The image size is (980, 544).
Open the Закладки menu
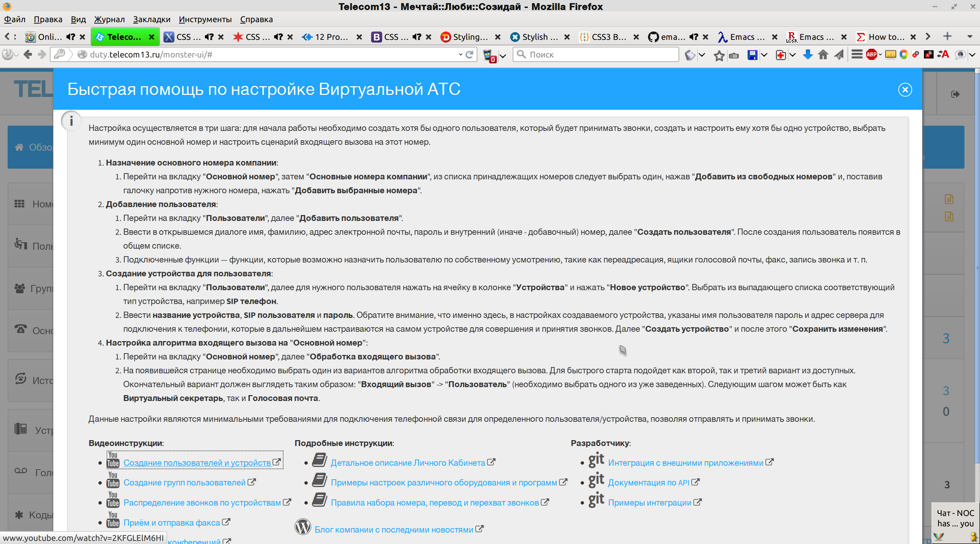pyautogui.click(x=151, y=19)
